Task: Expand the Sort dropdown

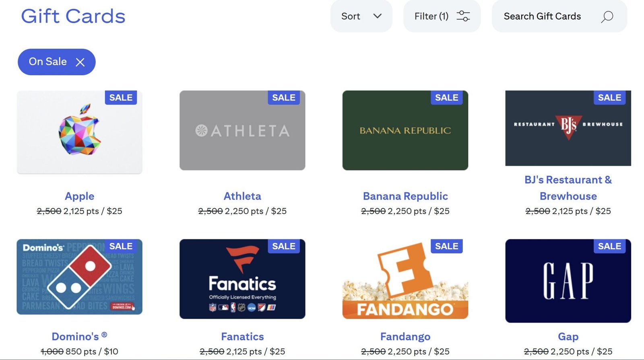Action: [x=361, y=16]
